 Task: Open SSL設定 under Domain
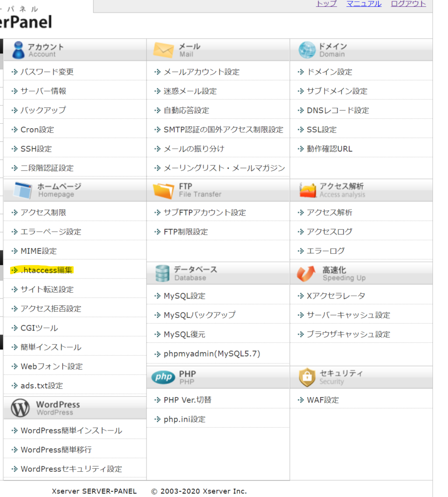(x=321, y=130)
